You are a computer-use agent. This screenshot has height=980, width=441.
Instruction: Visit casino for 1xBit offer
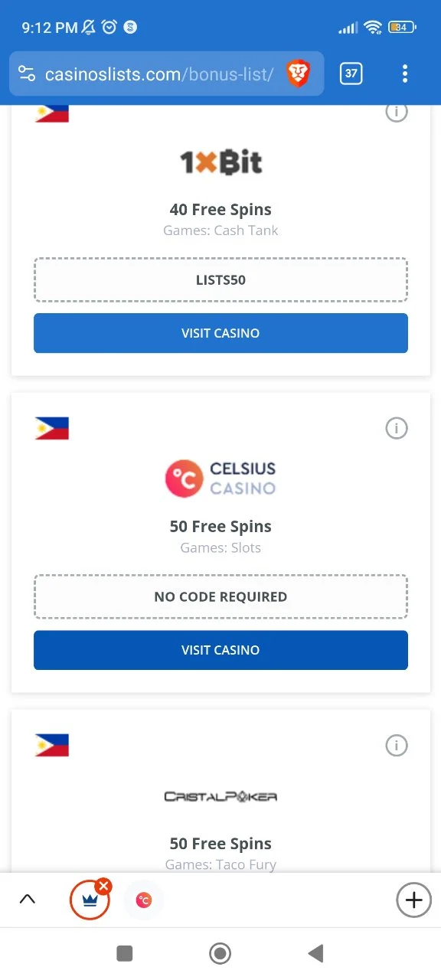pos(220,333)
